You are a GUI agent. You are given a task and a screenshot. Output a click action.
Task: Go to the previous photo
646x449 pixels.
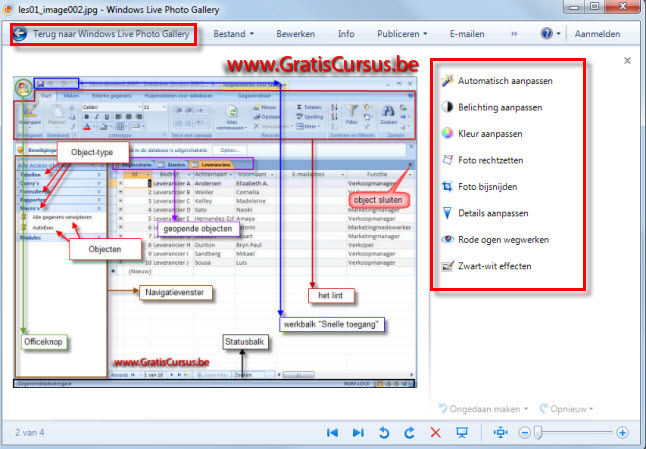[x=332, y=432]
